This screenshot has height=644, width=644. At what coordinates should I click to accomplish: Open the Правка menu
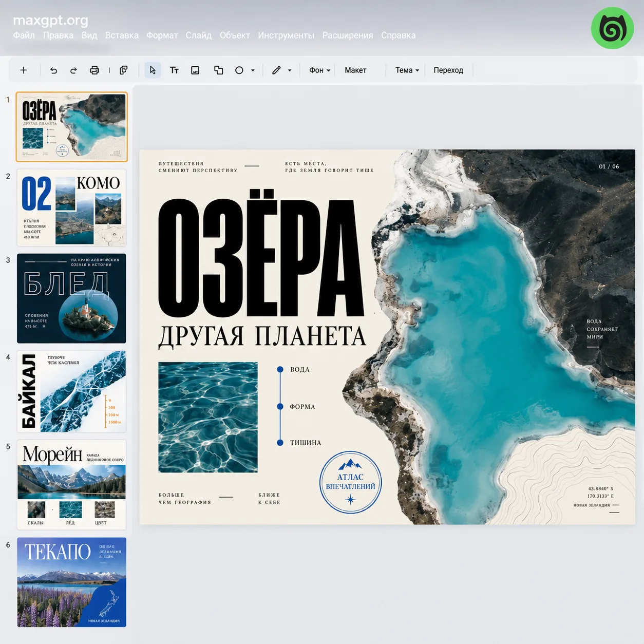coord(58,35)
